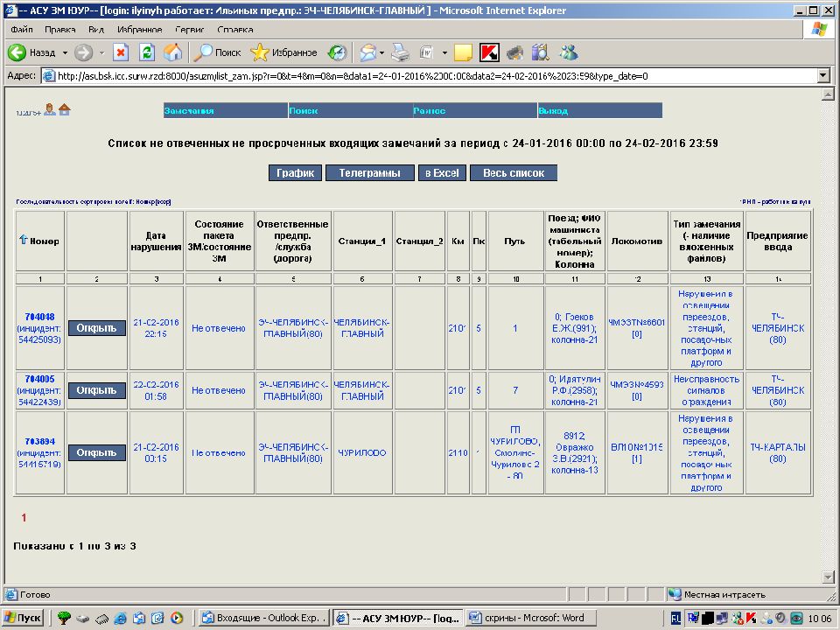The height and width of the screenshot is (630, 840).
Task: Print the page with printer icon
Action: click(x=400, y=52)
